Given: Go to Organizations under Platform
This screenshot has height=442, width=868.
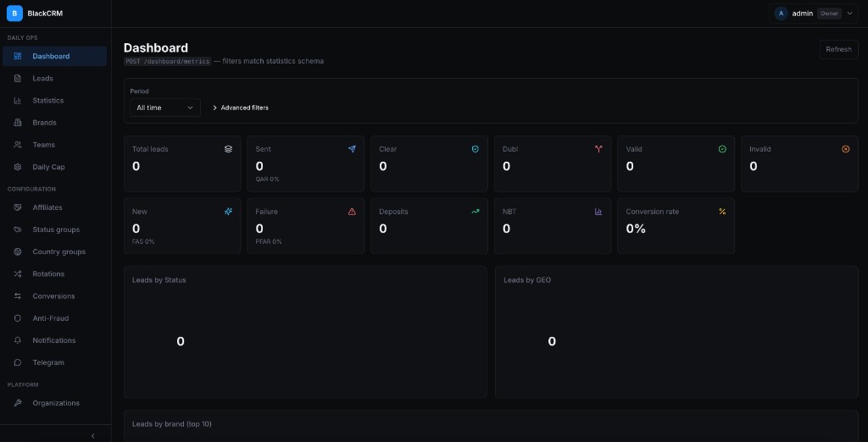Looking at the screenshot, I should point(55,403).
